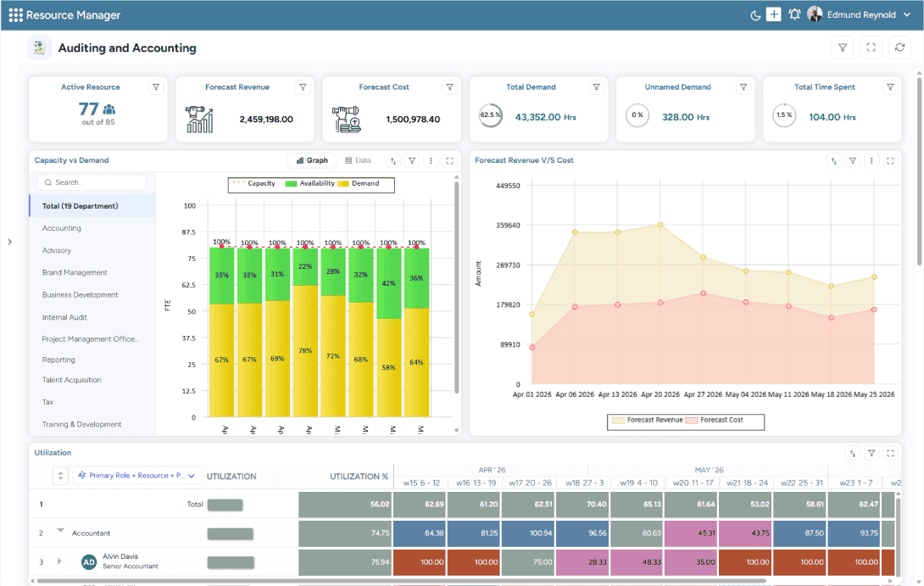The width and height of the screenshot is (924, 586).
Task: Collapse the Accountant row
Action: point(60,531)
